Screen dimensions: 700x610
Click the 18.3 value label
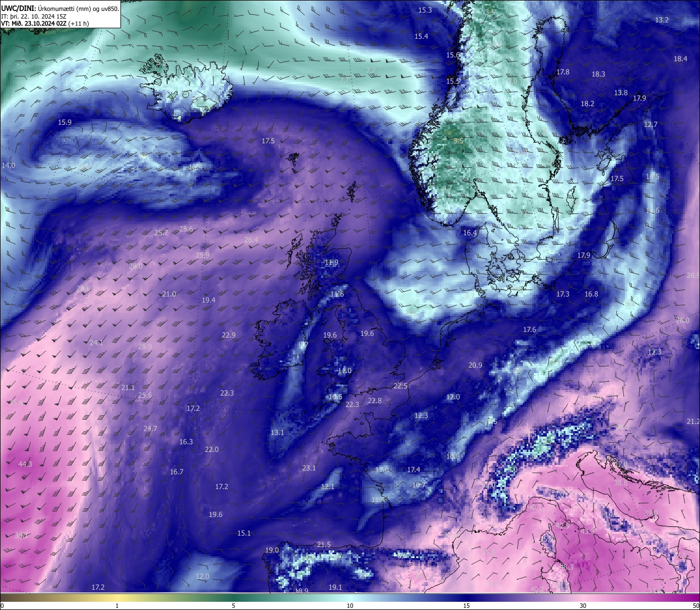pos(598,74)
